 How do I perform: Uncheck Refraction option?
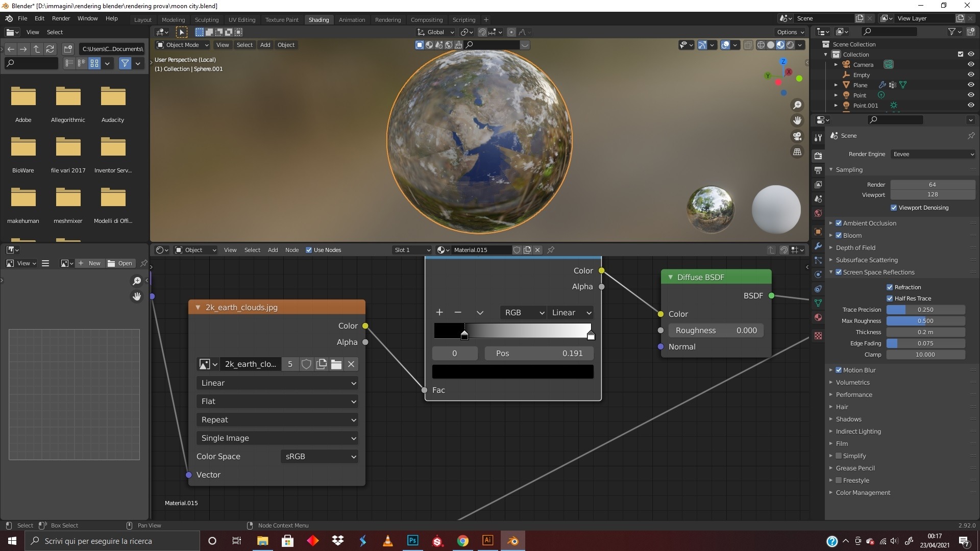tap(890, 287)
